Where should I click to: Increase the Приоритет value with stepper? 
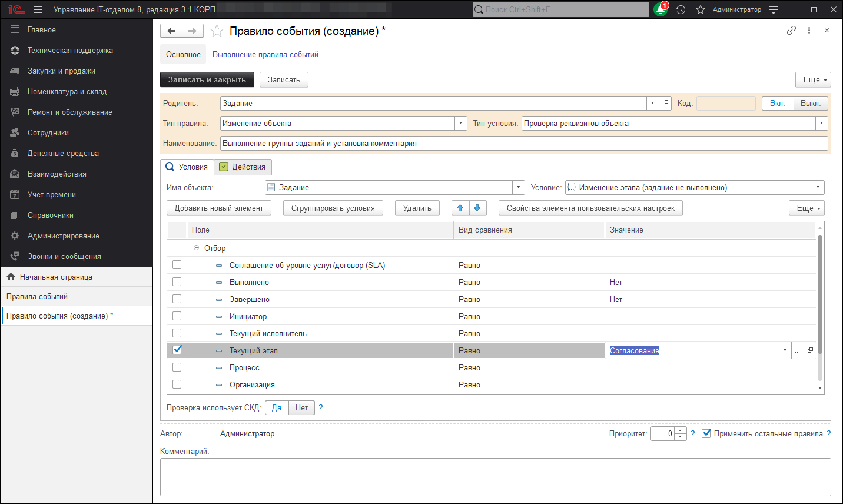tap(681, 430)
